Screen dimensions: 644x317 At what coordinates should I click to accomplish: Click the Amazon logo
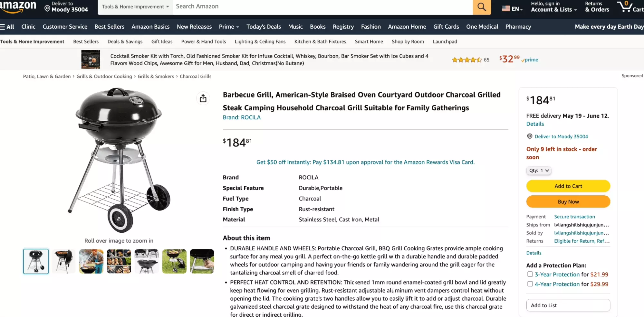(x=18, y=6)
